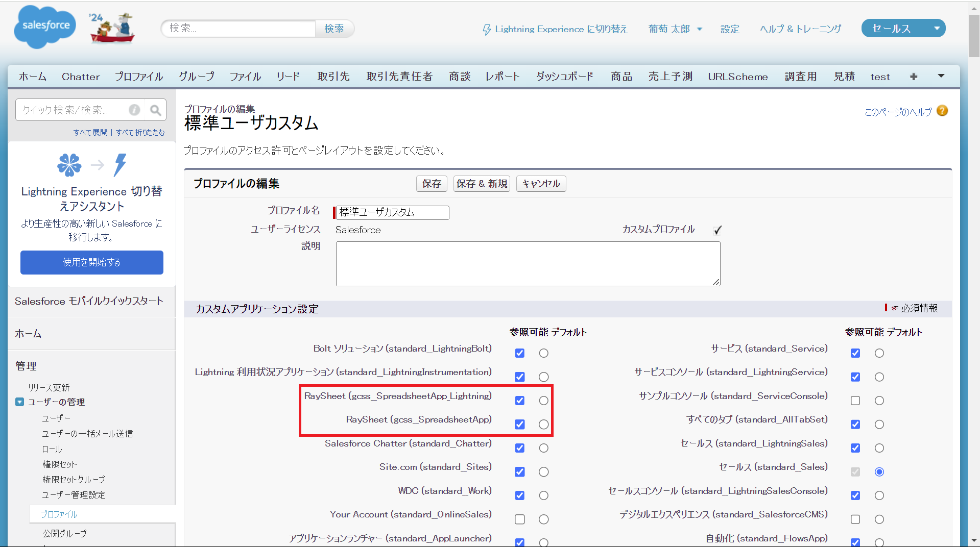
Task: Enable Your Account standard_OnlineSales checkbox
Action: pos(520,519)
